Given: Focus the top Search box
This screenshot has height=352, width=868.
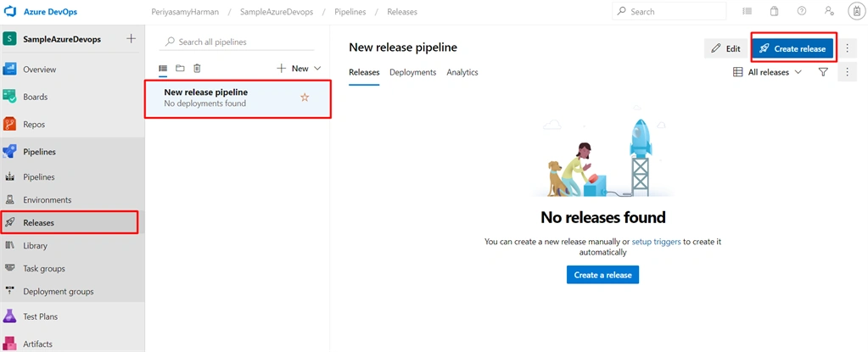Looking at the screenshot, I should (669, 11).
